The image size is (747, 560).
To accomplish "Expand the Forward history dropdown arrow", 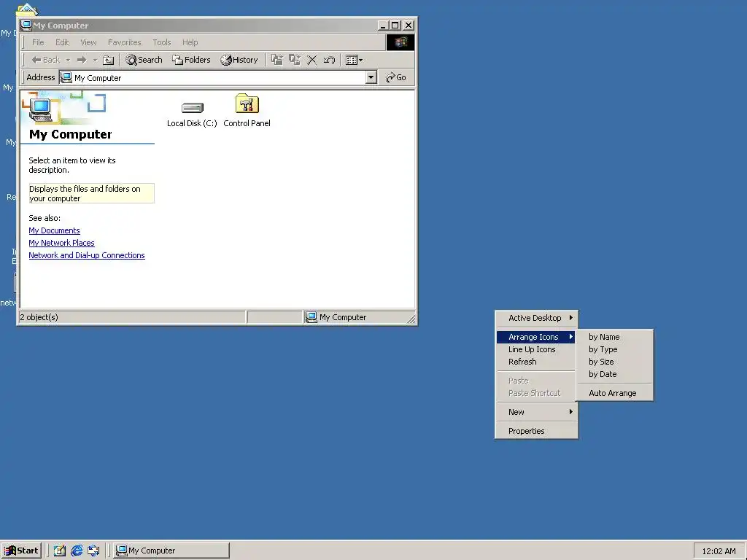I will click(x=95, y=60).
